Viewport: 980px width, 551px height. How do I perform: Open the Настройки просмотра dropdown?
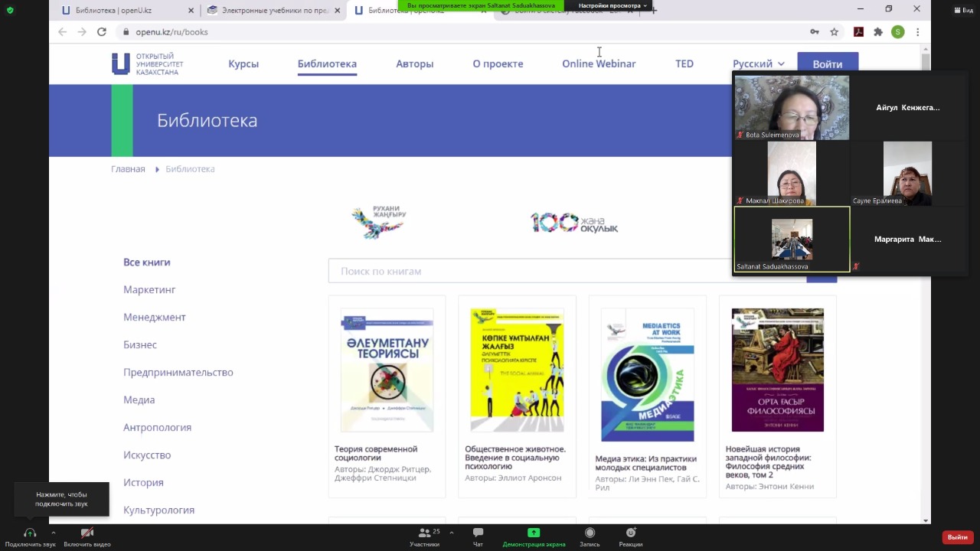(612, 5)
